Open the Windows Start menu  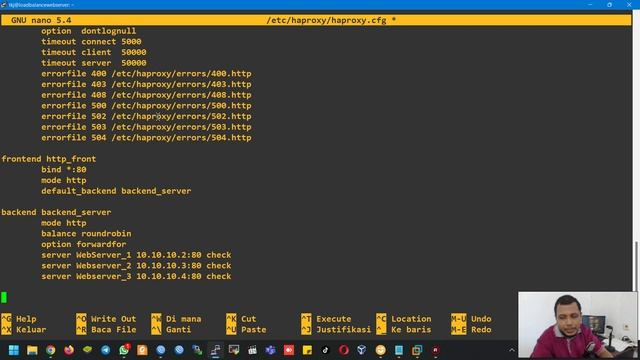click(x=14, y=350)
